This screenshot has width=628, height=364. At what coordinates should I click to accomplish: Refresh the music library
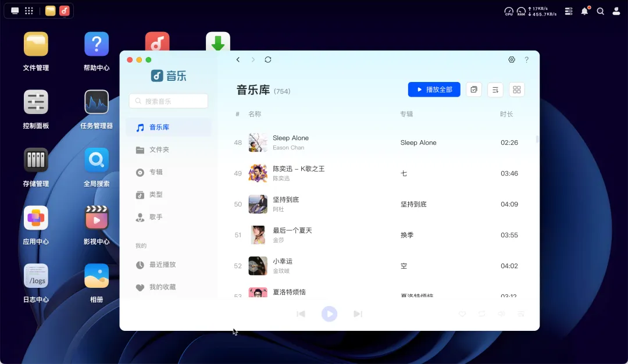268,60
